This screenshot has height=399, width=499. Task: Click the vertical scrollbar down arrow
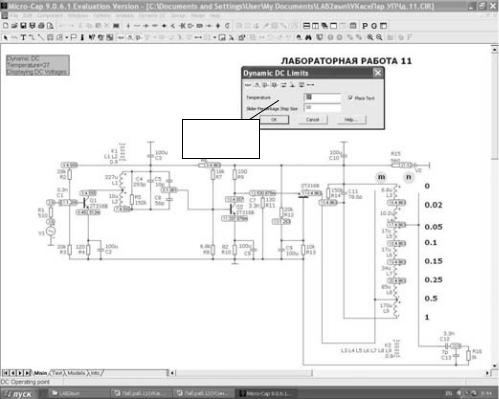494,365
